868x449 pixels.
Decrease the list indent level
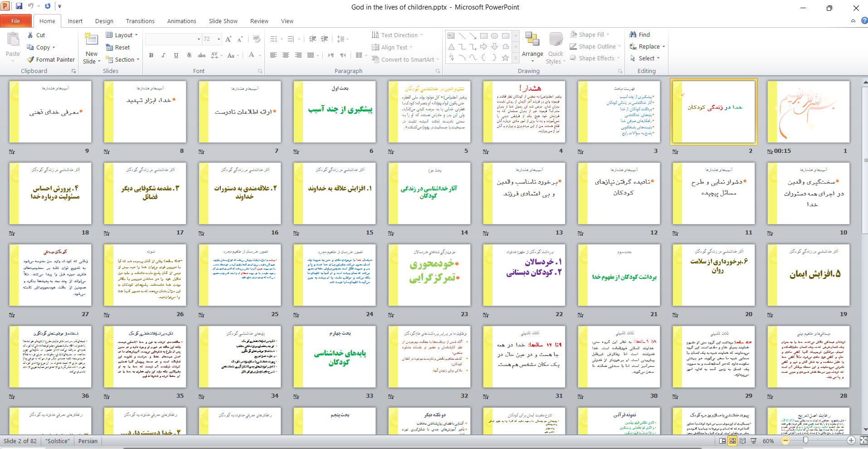tap(312, 39)
